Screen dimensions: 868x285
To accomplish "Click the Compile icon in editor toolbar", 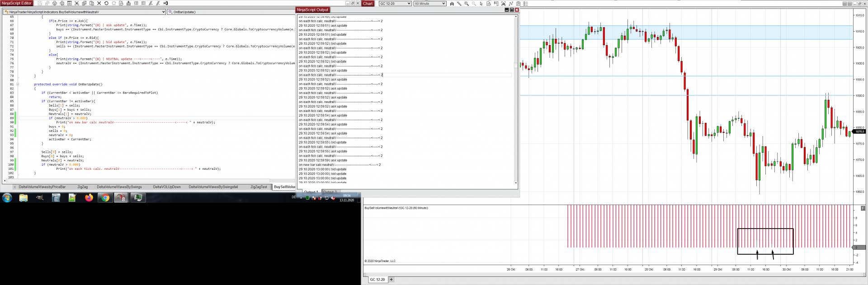I will pyautogui.click(x=128, y=3).
